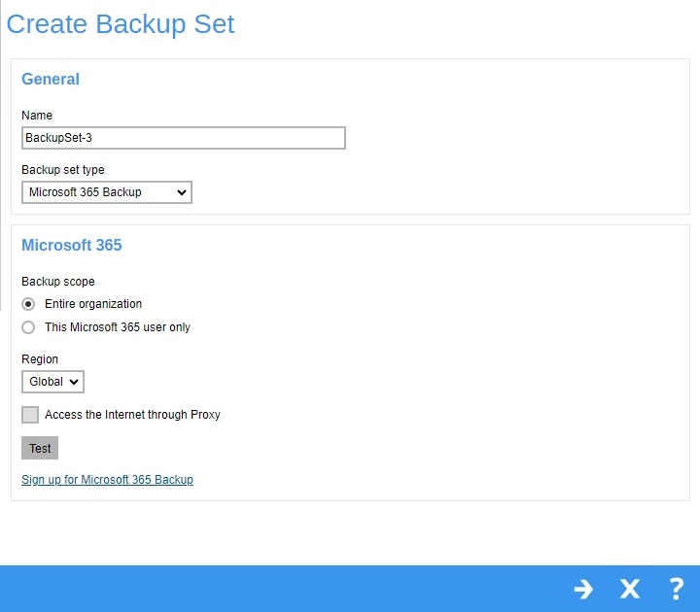Enable Access the Internet through Proxy
This screenshot has height=612, width=700.
(x=30, y=415)
